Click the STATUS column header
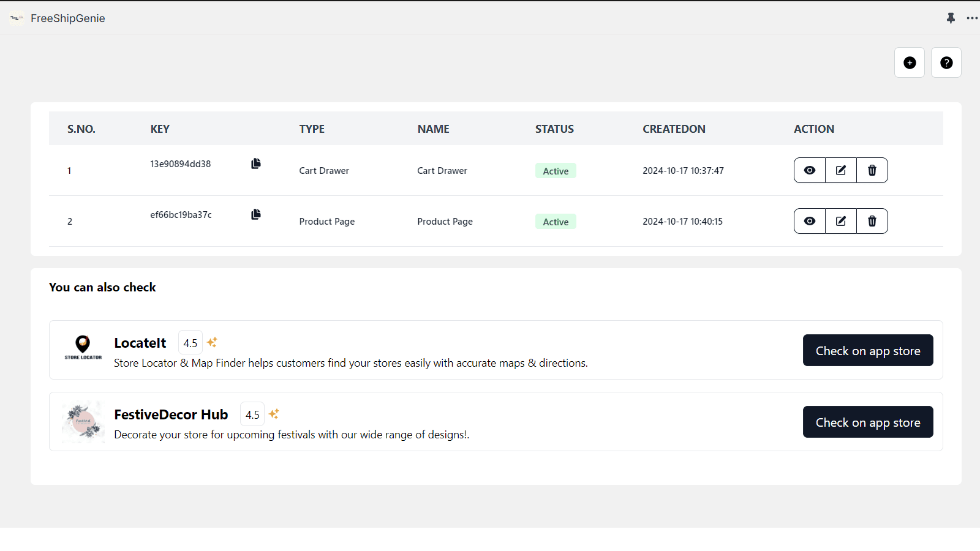Viewport: 980px width, 551px height. click(554, 129)
